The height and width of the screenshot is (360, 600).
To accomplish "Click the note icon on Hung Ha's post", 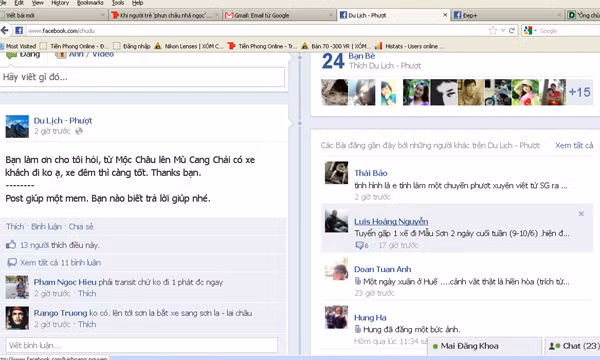I will 358,329.
